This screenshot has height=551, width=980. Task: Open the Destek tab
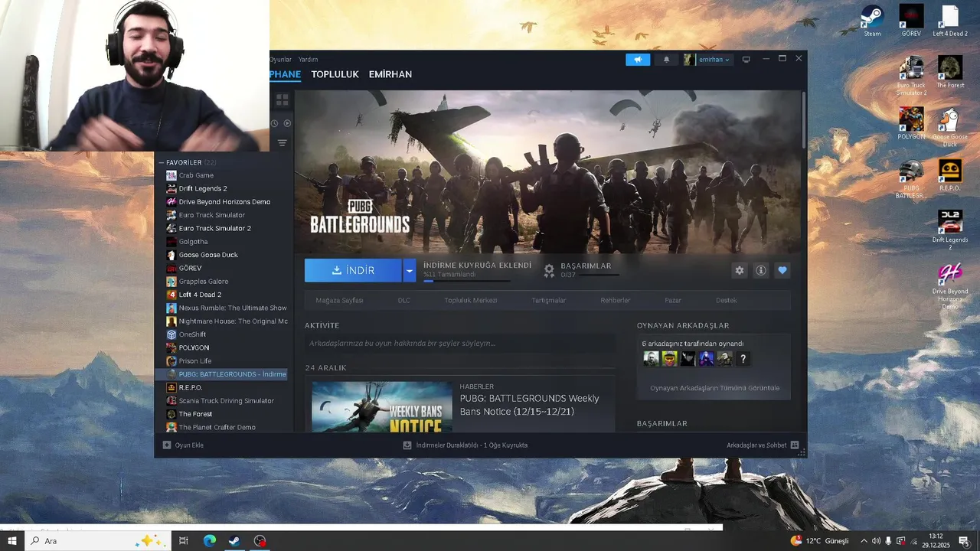tap(727, 300)
